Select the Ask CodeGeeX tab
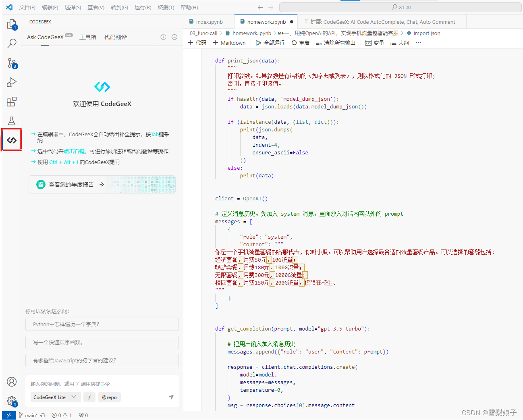Image resolution: width=523 pixels, height=420 pixels. pos(45,37)
